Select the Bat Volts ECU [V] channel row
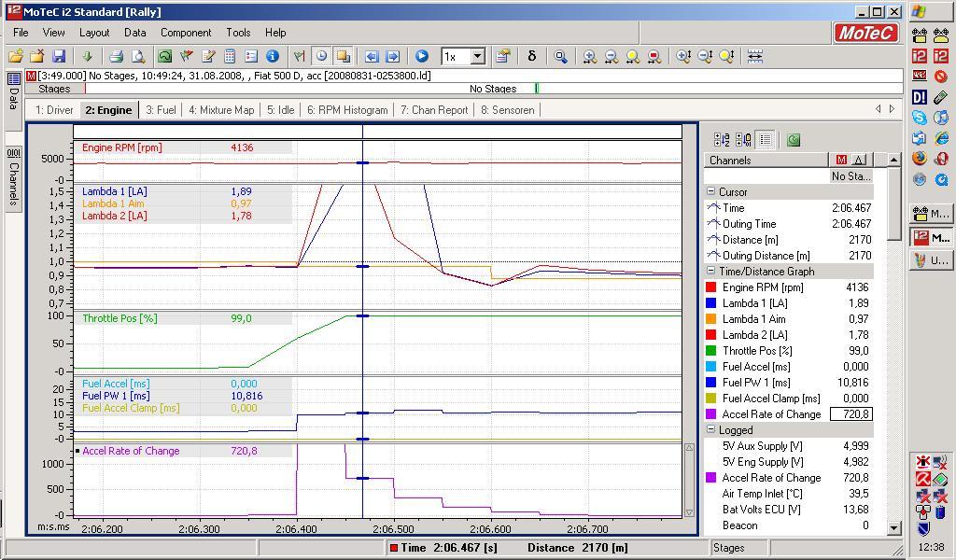 [789, 509]
